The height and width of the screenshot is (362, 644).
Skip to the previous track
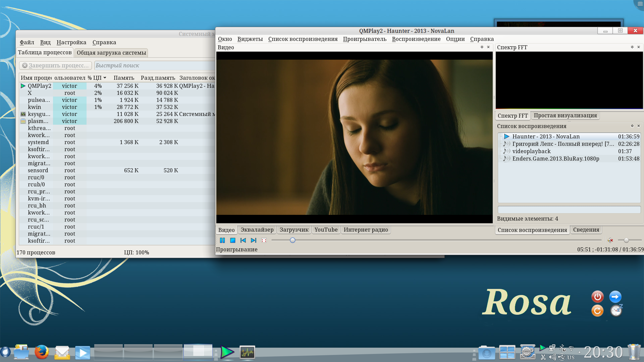(243, 240)
